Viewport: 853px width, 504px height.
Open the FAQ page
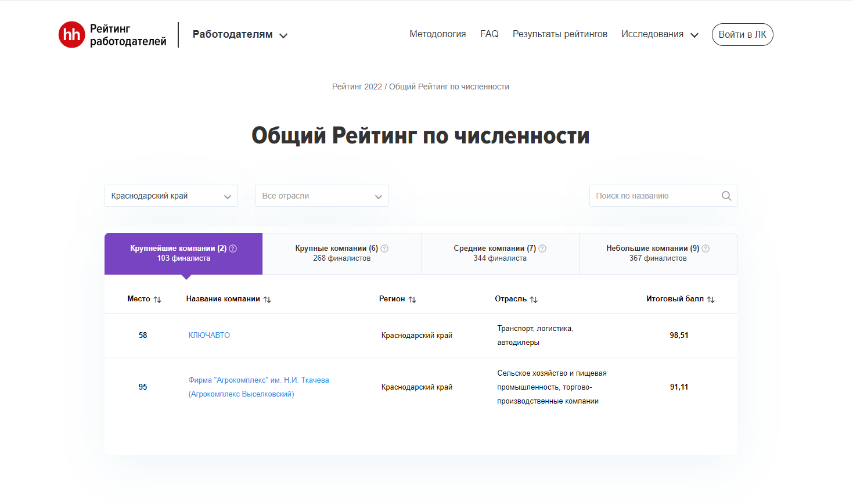pos(490,34)
